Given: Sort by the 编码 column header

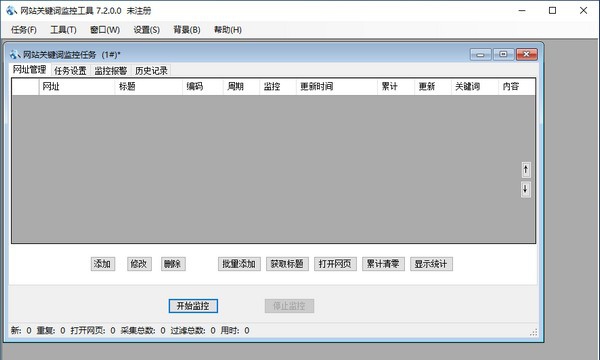Looking at the screenshot, I should [203, 86].
